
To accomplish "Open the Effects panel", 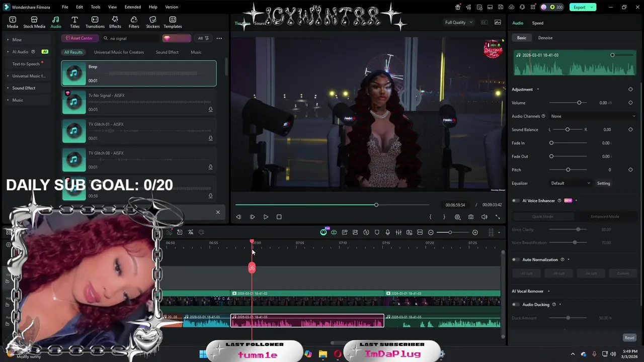I will (x=115, y=22).
